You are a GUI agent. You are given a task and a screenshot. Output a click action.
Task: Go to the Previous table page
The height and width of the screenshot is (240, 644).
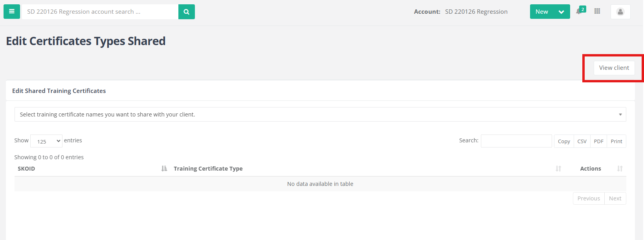[588, 198]
